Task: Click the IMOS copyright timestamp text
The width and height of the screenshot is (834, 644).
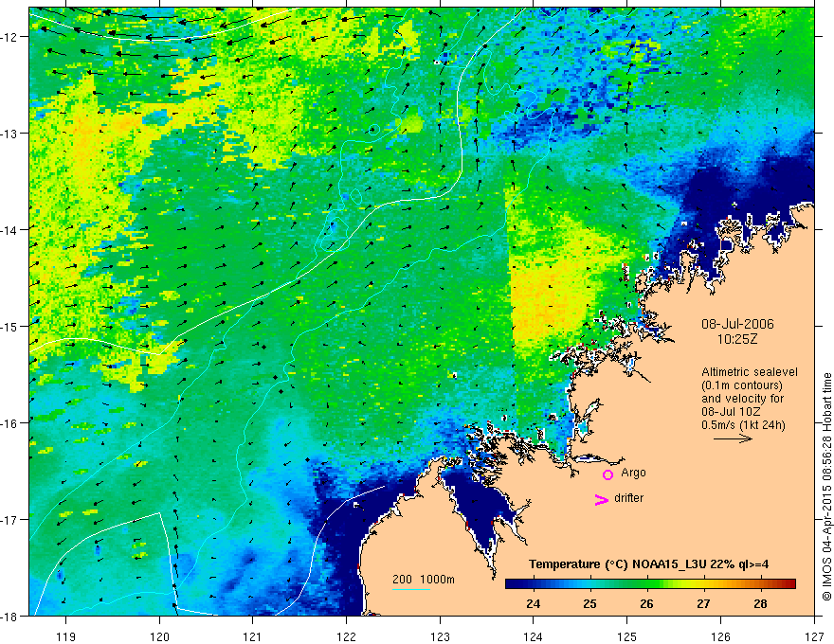Action: coord(827,485)
